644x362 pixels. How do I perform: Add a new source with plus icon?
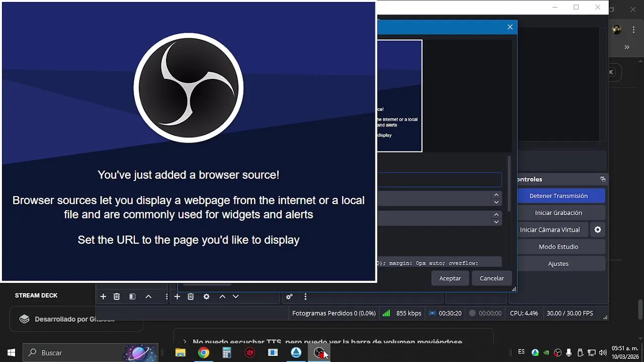click(177, 297)
